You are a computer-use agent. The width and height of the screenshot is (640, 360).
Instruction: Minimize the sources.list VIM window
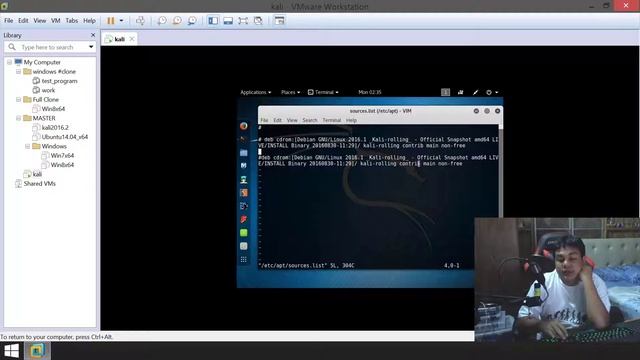(x=476, y=111)
